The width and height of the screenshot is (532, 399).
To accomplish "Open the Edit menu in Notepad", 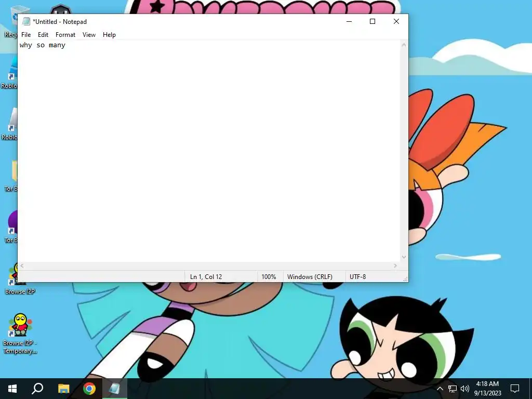I will (43, 35).
